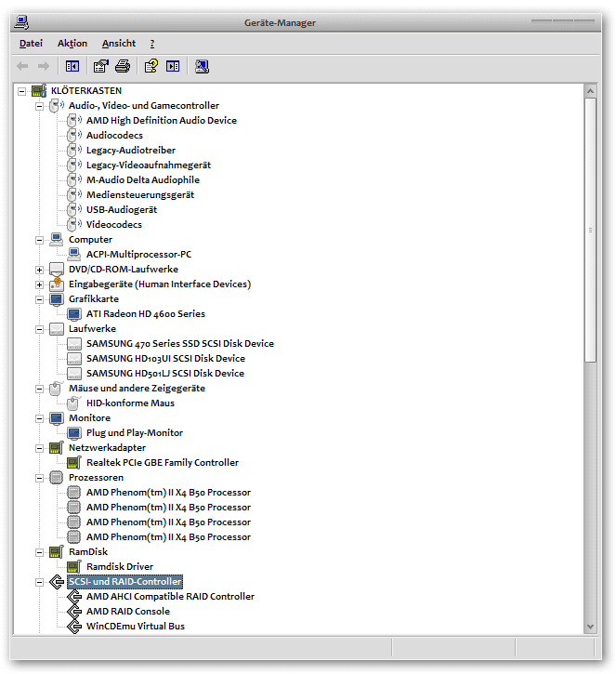
Task: Click the Netzwerkadapter card icon
Action: coord(57,448)
